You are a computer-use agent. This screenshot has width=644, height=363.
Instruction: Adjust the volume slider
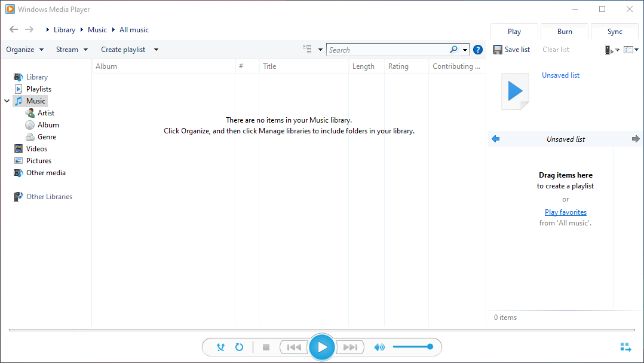click(413, 347)
